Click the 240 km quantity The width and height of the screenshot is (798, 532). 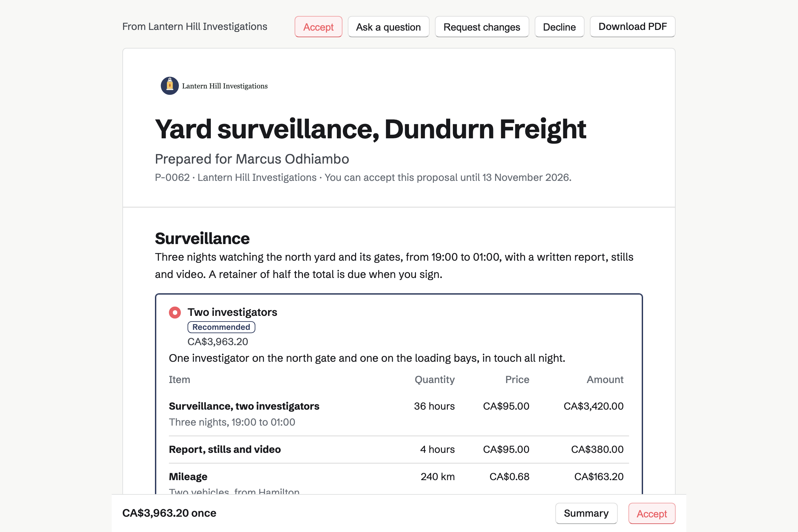438,477
